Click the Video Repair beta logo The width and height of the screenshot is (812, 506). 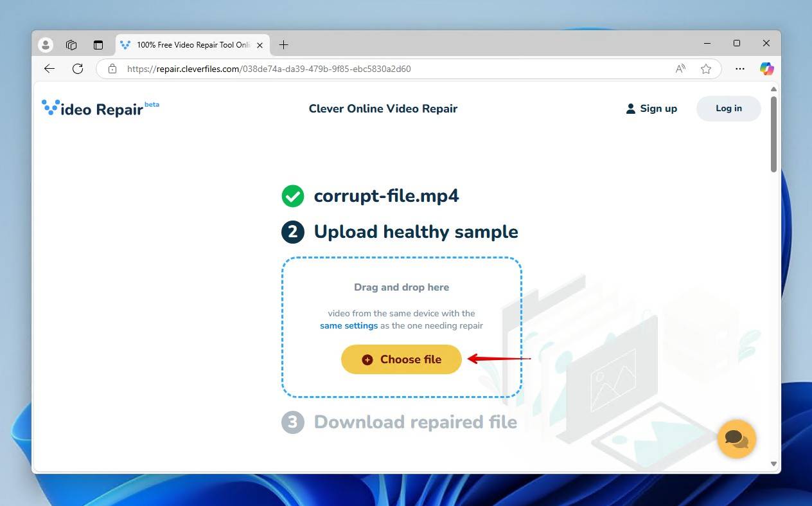click(100, 108)
